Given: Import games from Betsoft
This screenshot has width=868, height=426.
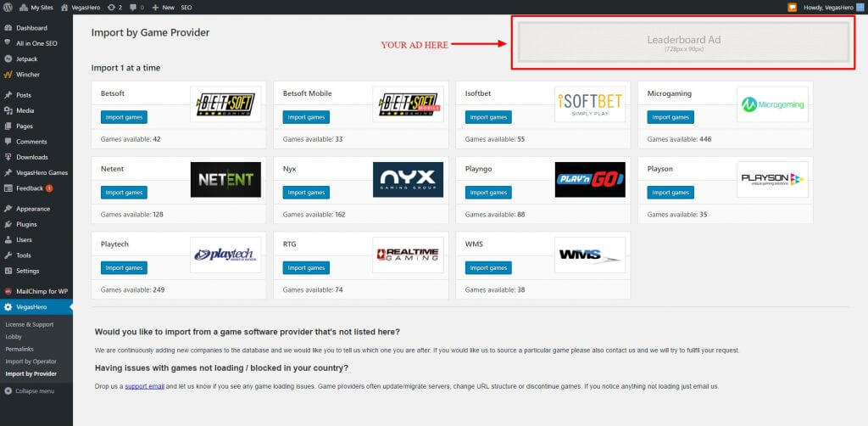Looking at the screenshot, I should pos(124,117).
